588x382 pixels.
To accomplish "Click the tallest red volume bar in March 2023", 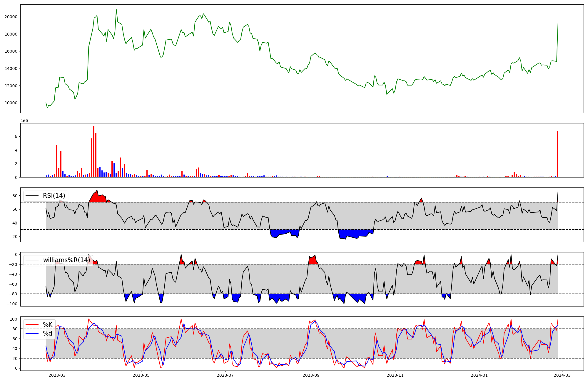I will coord(94,151).
